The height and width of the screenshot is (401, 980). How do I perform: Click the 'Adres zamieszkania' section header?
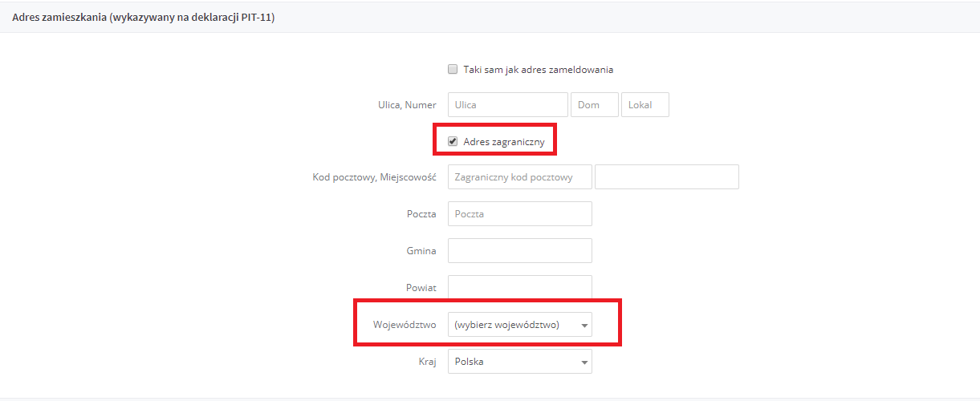[x=144, y=17]
